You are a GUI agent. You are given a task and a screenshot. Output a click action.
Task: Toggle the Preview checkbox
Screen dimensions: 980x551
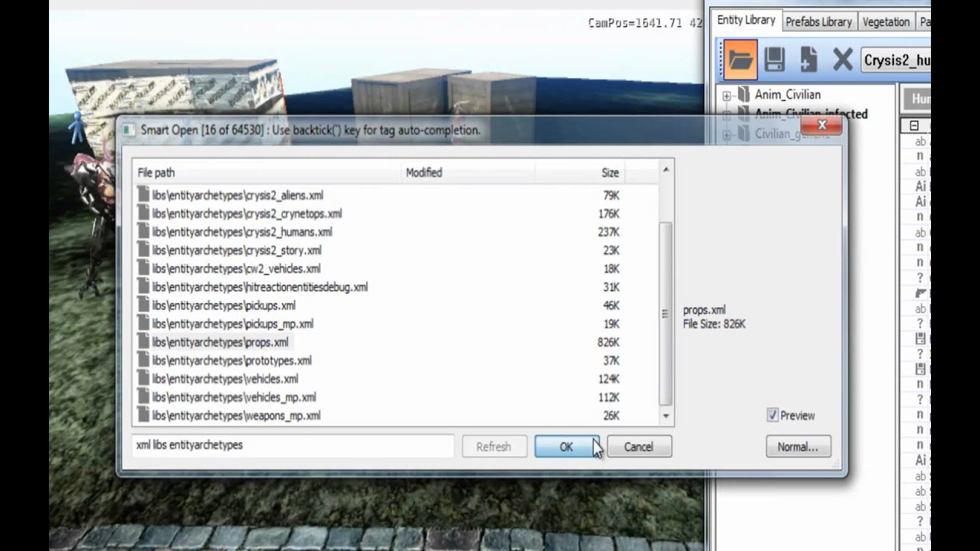coord(773,416)
